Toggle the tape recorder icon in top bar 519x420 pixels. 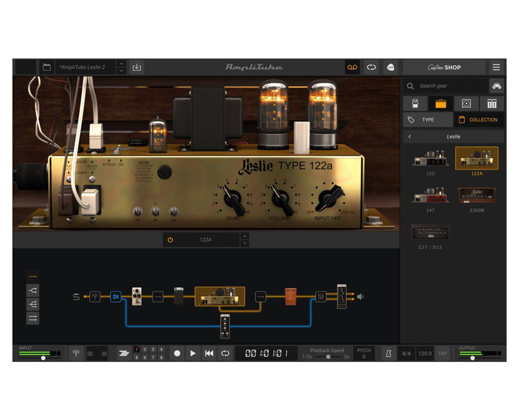pos(352,67)
